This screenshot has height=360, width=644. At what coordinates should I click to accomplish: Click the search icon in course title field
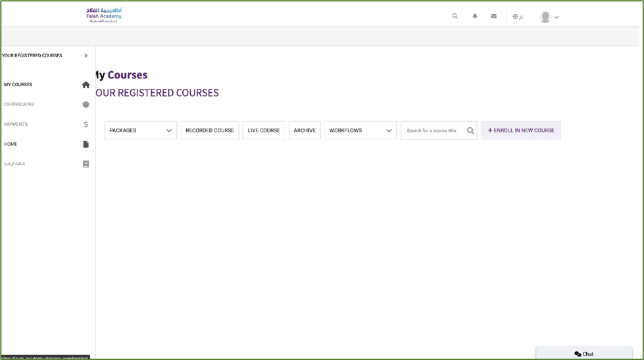pos(470,131)
